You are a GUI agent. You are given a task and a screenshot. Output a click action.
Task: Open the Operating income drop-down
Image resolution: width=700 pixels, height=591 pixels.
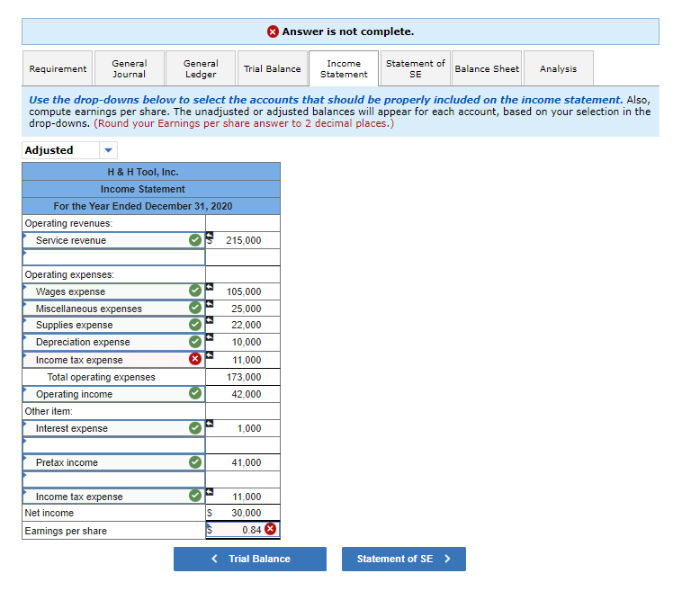tap(114, 394)
